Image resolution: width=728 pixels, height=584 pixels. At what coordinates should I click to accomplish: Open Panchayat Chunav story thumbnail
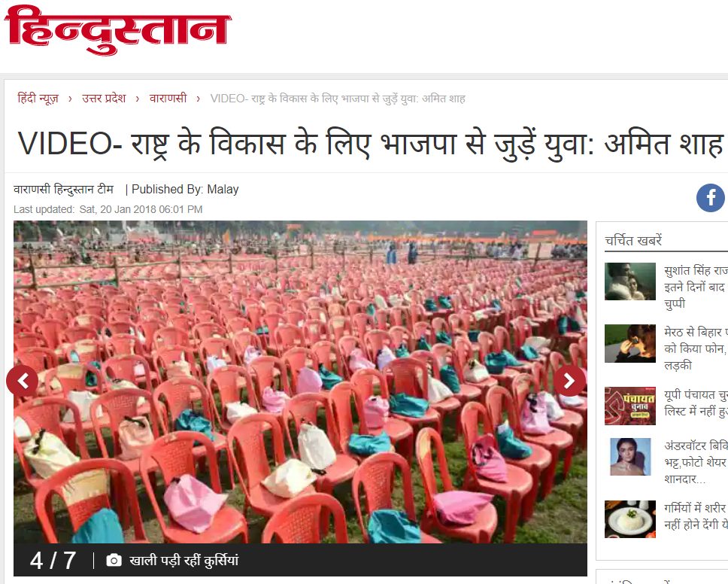click(x=630, y=406)
